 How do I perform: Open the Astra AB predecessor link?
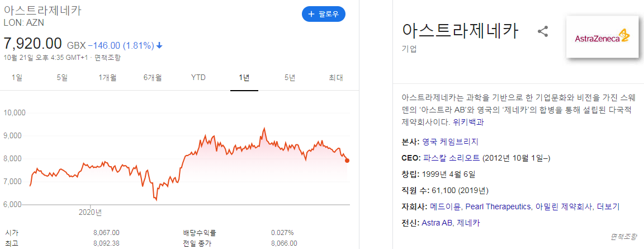[x=437, y=223]
